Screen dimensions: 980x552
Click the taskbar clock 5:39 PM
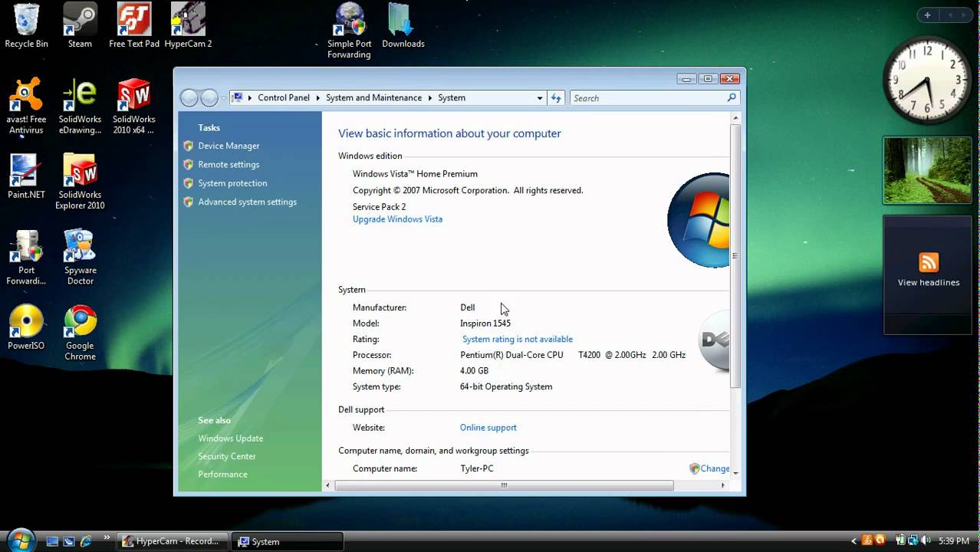point(954,541)
